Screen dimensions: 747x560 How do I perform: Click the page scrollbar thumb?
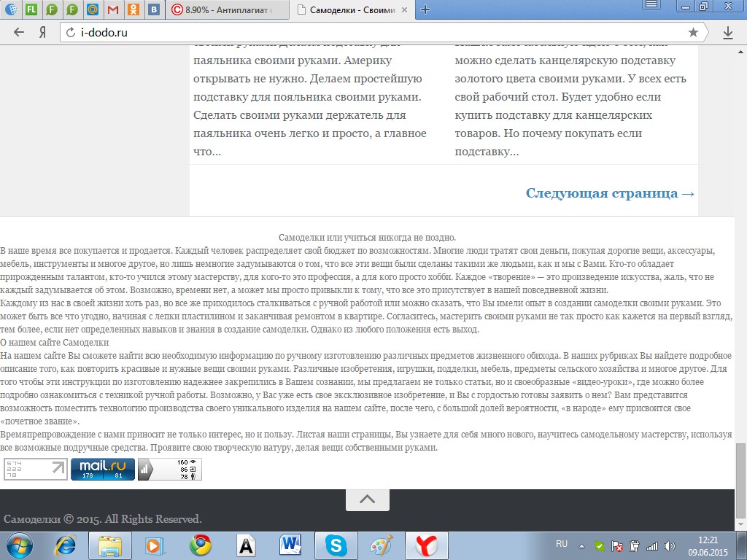tap(741, 481)
